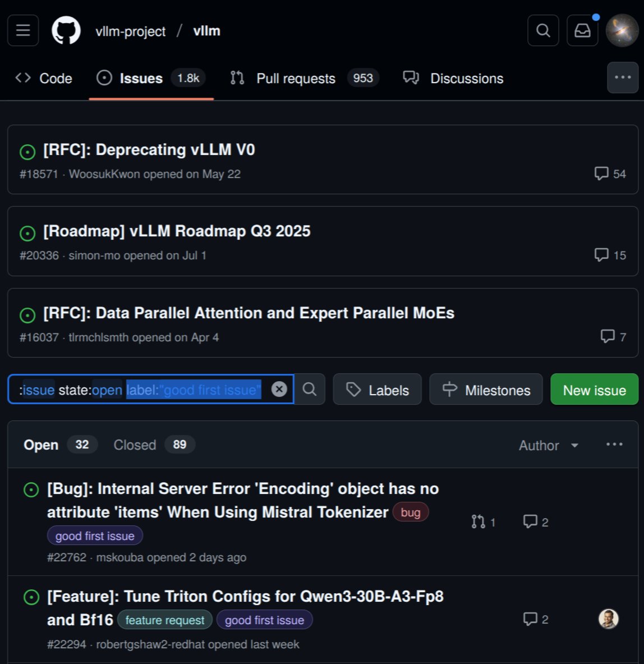This screenshot has height=664, width=644.
Task: Open the Mistral Tokenizer Internal Server Error bug
Action: pos(243,501)
